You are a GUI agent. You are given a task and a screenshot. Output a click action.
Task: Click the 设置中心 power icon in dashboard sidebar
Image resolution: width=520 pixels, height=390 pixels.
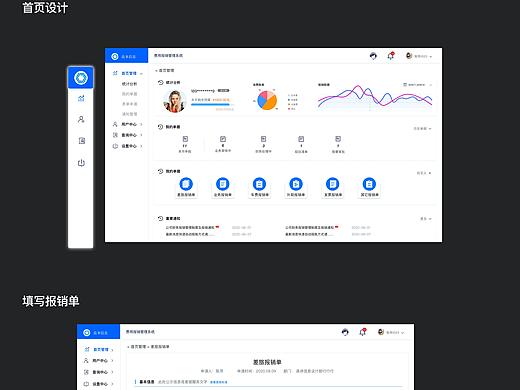point(115,146)
